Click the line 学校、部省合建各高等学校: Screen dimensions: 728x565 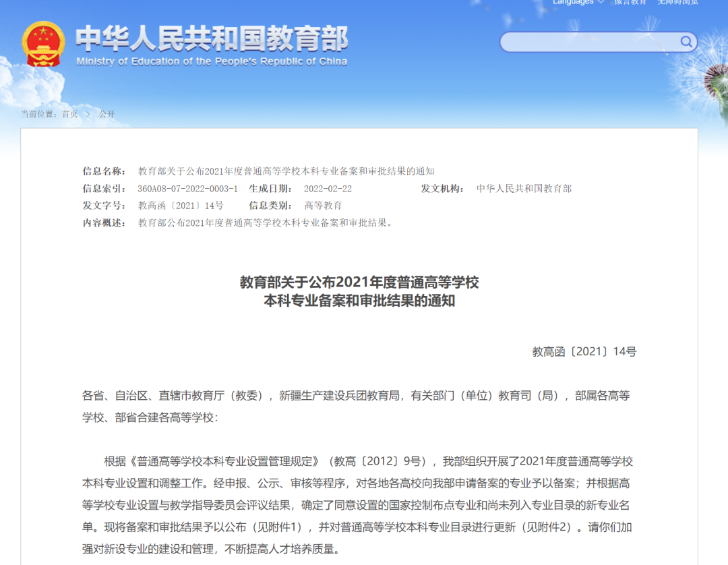(150, 417)
